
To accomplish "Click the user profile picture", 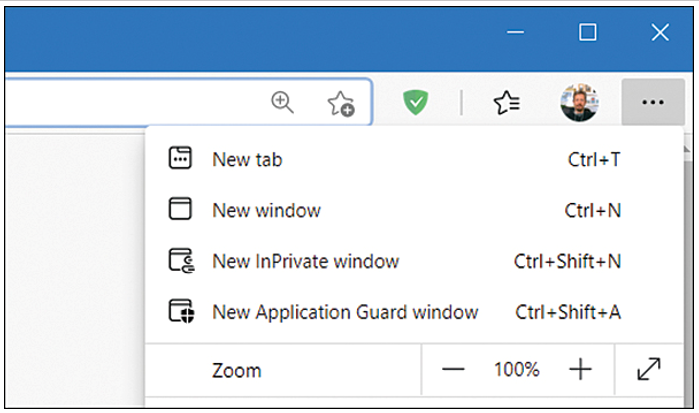I will [579, 103].
